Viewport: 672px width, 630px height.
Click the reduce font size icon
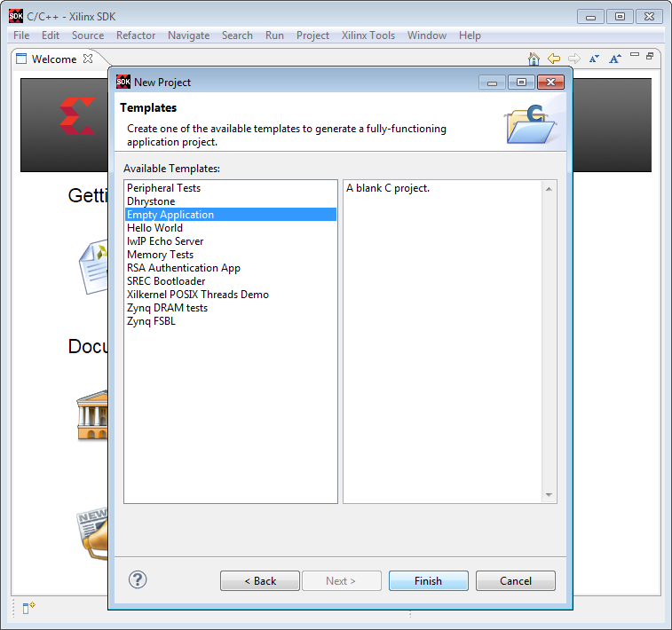pos(594,59)
